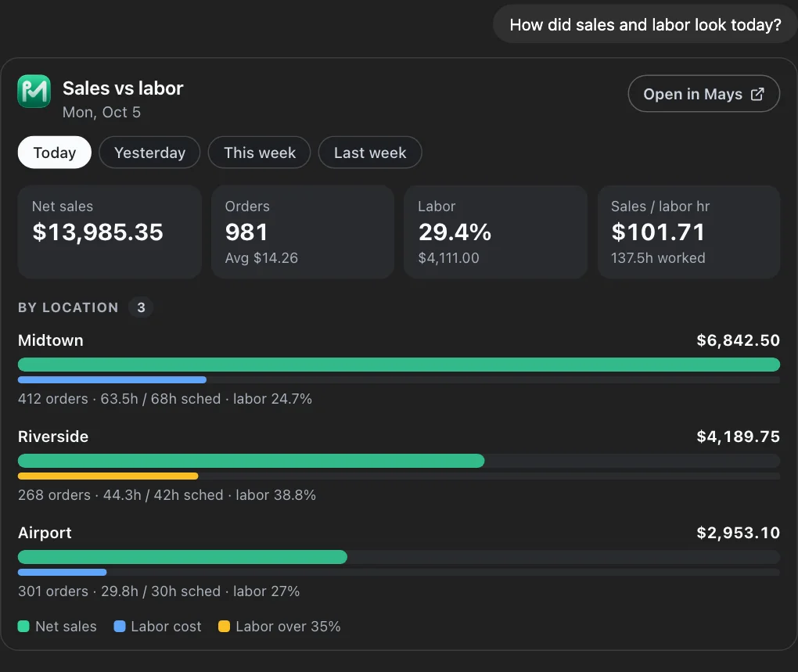Click Midtown blue labor cost bar
Screen dimensions: 798x672
[x=112, y=380]
